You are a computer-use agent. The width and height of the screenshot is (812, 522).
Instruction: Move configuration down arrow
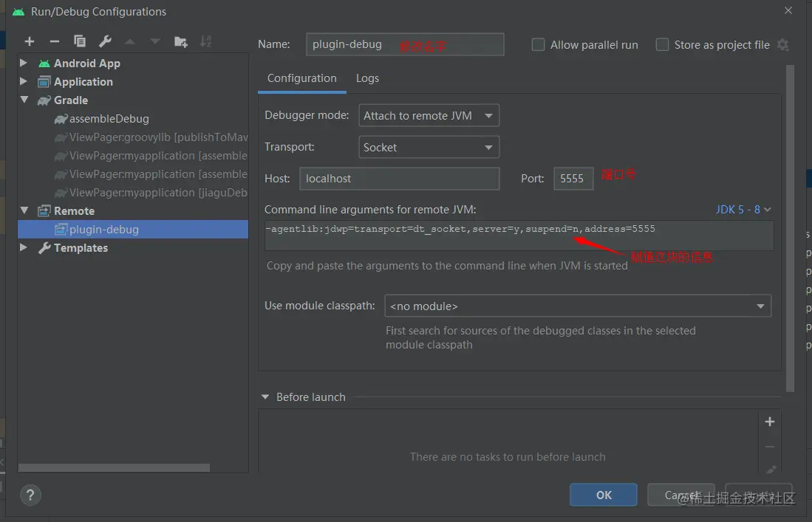pos(155,41)
